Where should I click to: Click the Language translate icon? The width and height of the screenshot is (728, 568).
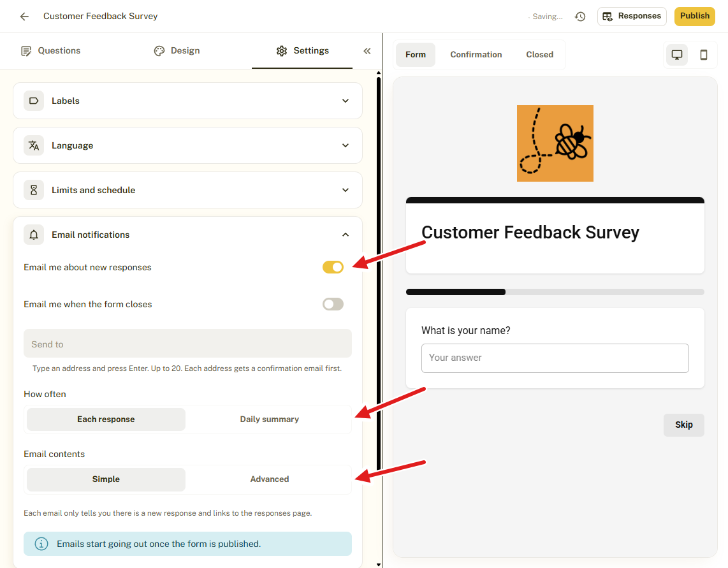(34, 145)
